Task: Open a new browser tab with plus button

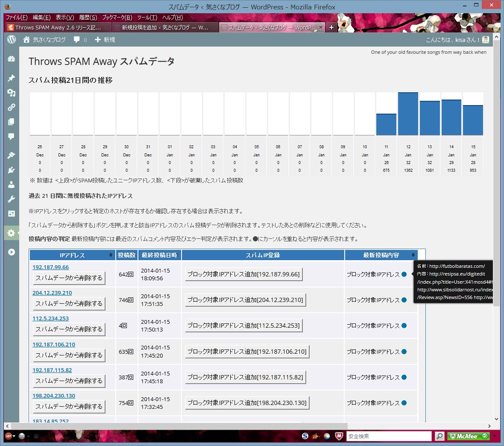Action: tap(331, 27)
